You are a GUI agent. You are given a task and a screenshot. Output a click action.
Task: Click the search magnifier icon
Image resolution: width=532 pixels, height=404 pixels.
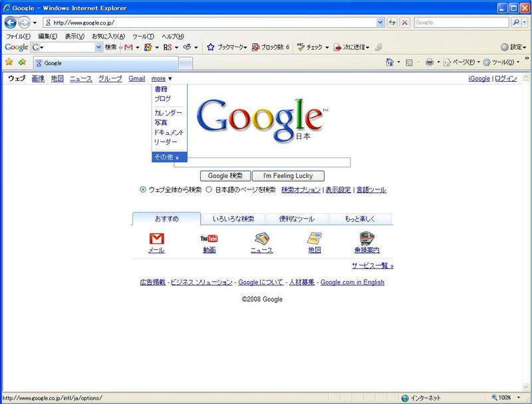click(x=516, y=23)
